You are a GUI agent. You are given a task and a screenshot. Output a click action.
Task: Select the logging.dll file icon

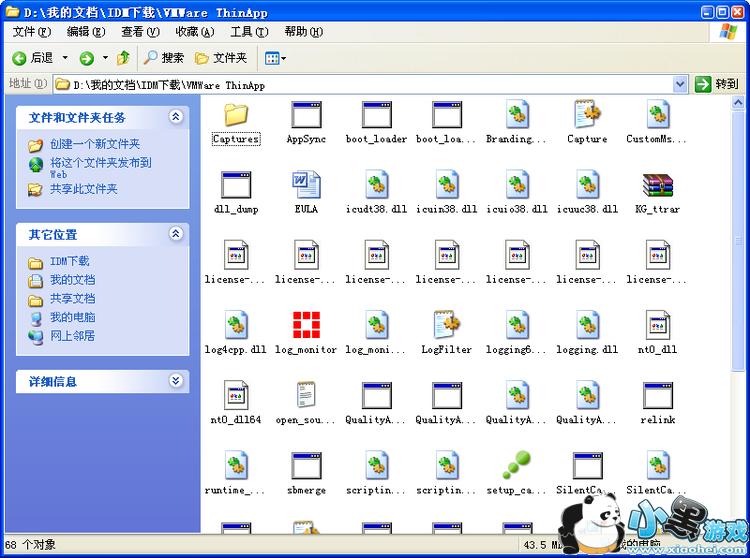pos(587,325)
